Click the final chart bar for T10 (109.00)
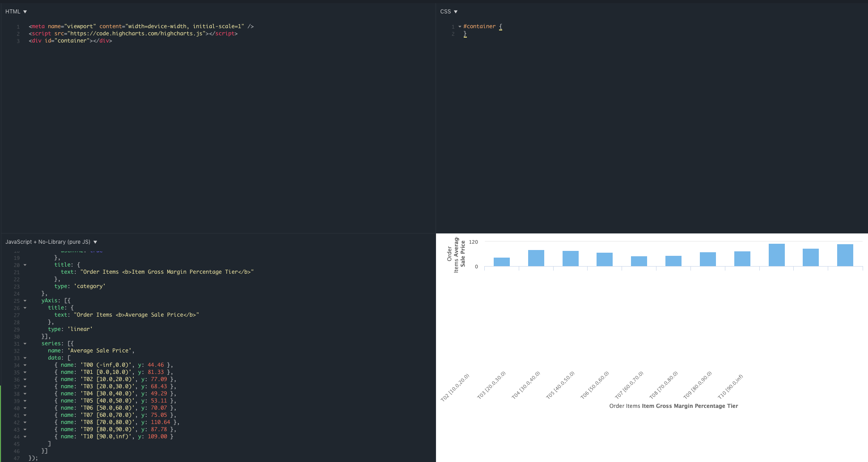This screenshot has width=868, height=462. pos(845,255)
